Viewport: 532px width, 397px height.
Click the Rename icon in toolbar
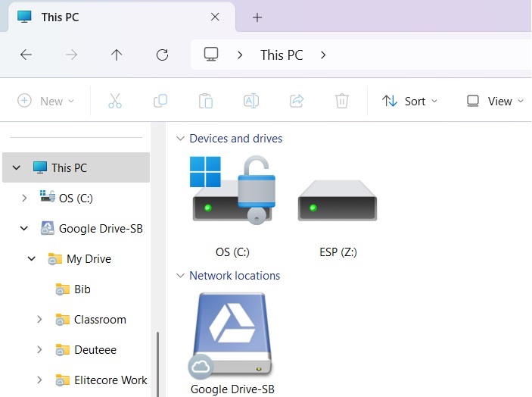pos(251,101)
